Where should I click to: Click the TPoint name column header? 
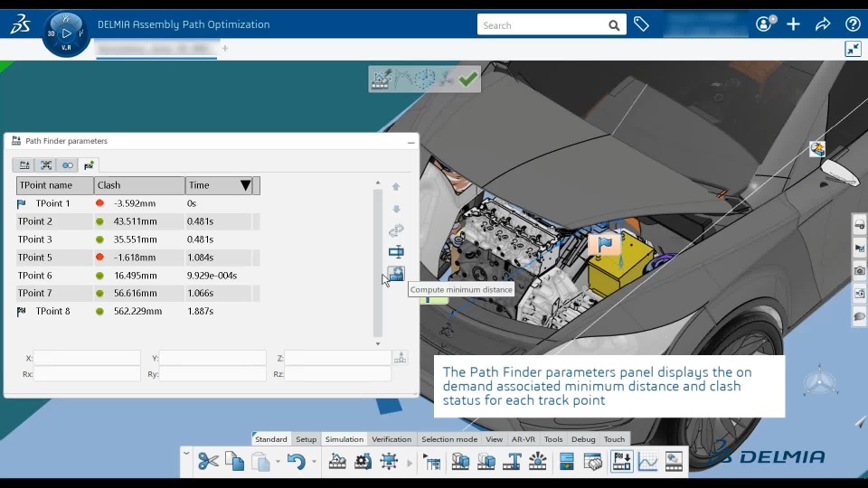[x=55, y=185]
